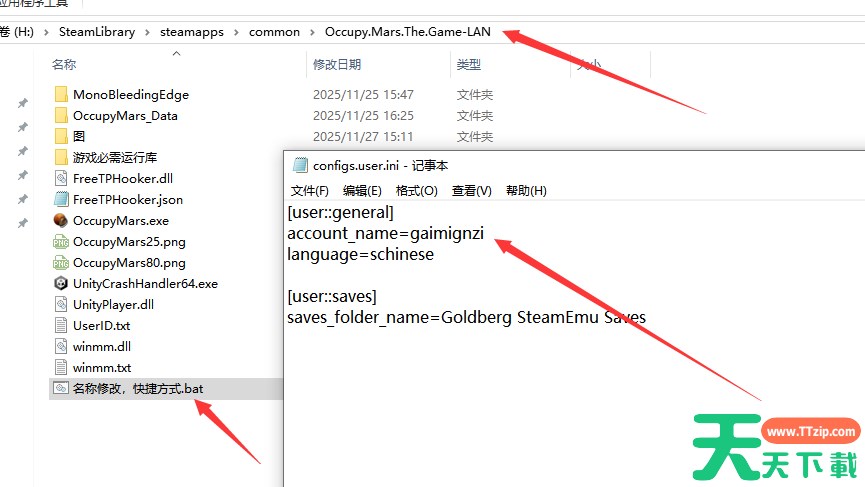Select the UnityCrashHandler64.exe icon
The width and height of the screenshot is (865, 487).
(x=60, y=283)
